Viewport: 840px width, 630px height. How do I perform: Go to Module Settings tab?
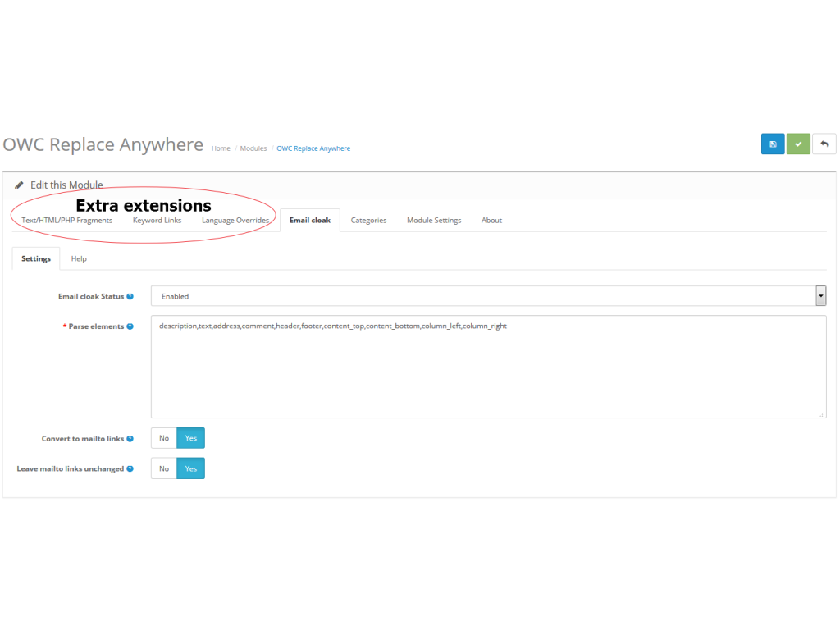pos(434,221)
